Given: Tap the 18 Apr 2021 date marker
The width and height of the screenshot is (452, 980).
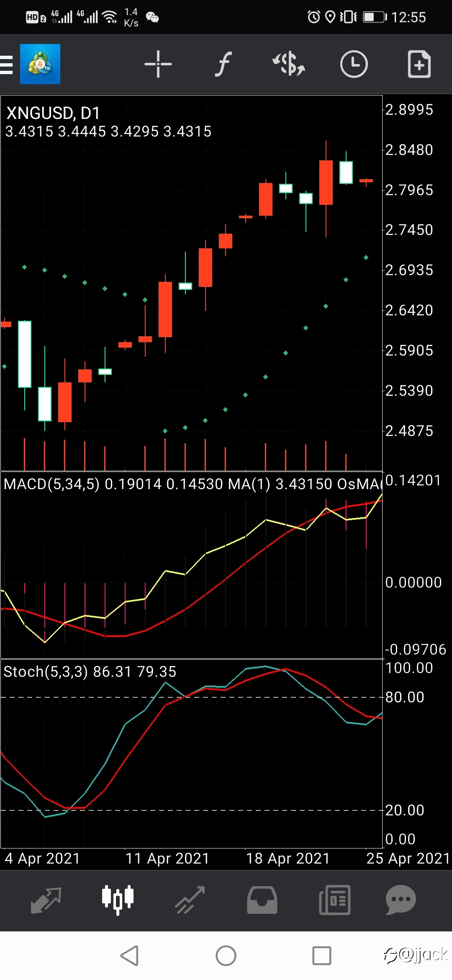Looking at the screenshot, I should pyautogui.click(x=288, y=859).
